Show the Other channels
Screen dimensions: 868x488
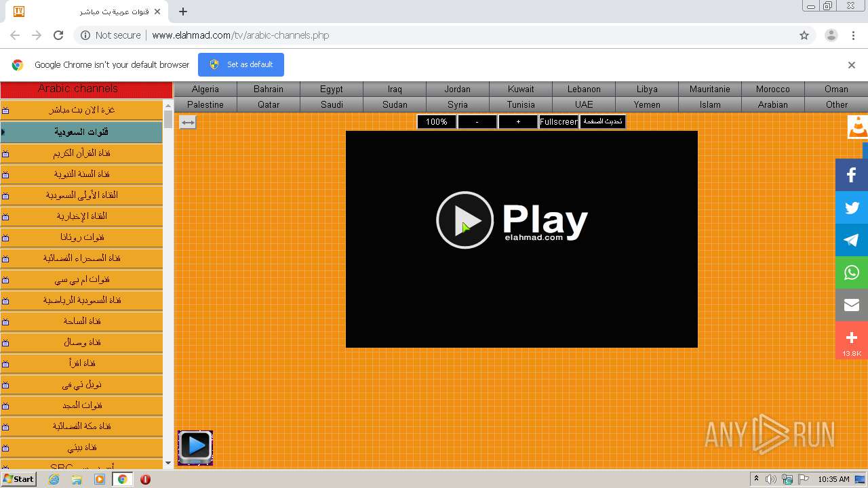point(836,104)
